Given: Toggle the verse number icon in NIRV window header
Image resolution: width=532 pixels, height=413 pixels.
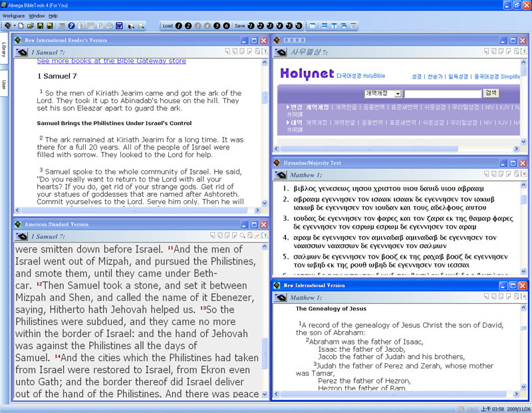Looking at the screenshot, I should click(265, 51).
